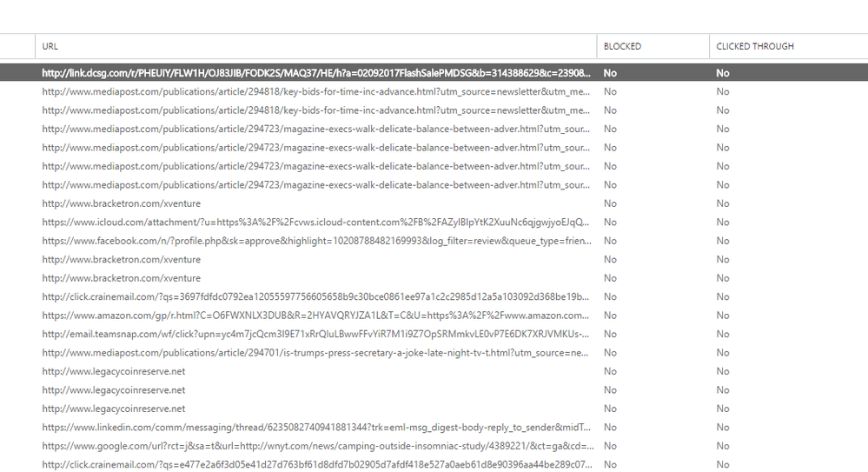Screen dimensions: 868x472
Task: Select the linkedin.com messaging thread URL row
Action: [x=316, y=428]
